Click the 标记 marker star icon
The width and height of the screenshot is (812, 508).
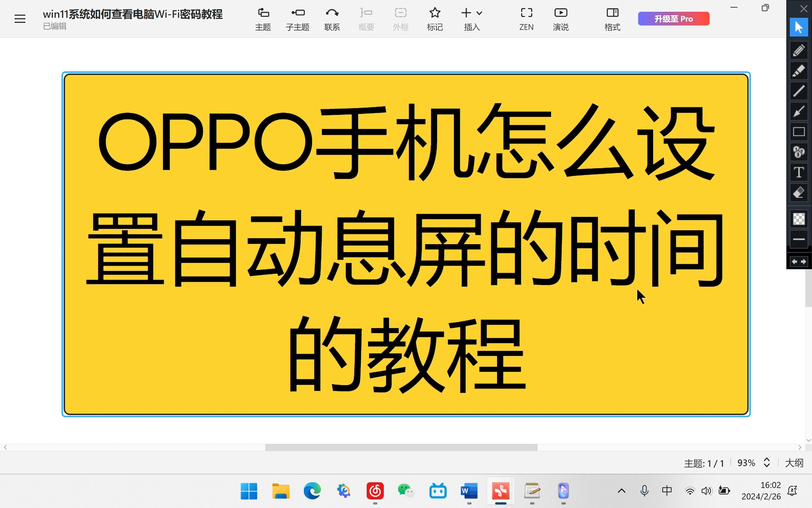435,13
